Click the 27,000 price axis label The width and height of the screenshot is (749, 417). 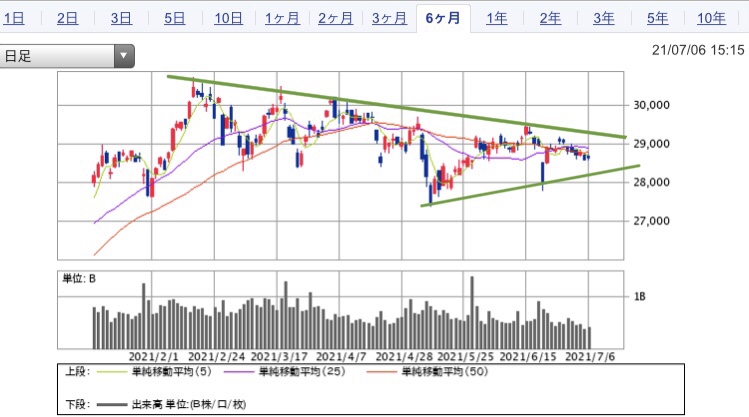pyautogui.click(x=652, y=221)
